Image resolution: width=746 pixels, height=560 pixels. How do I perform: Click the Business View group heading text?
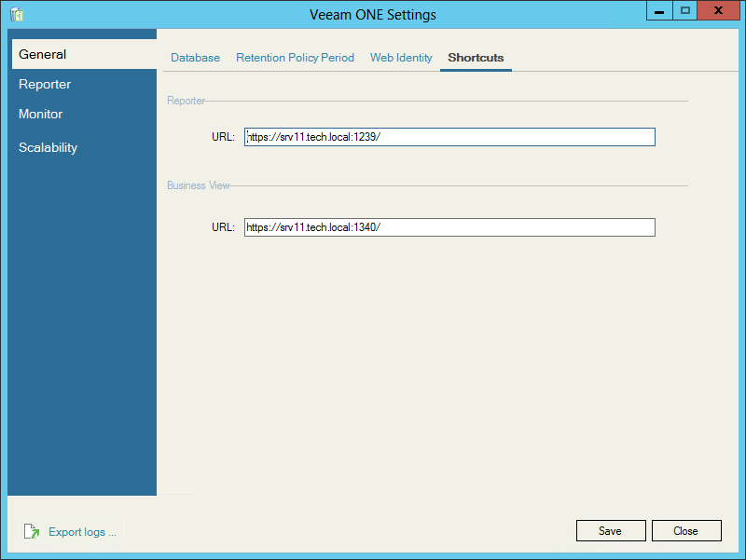click(199, 185)
